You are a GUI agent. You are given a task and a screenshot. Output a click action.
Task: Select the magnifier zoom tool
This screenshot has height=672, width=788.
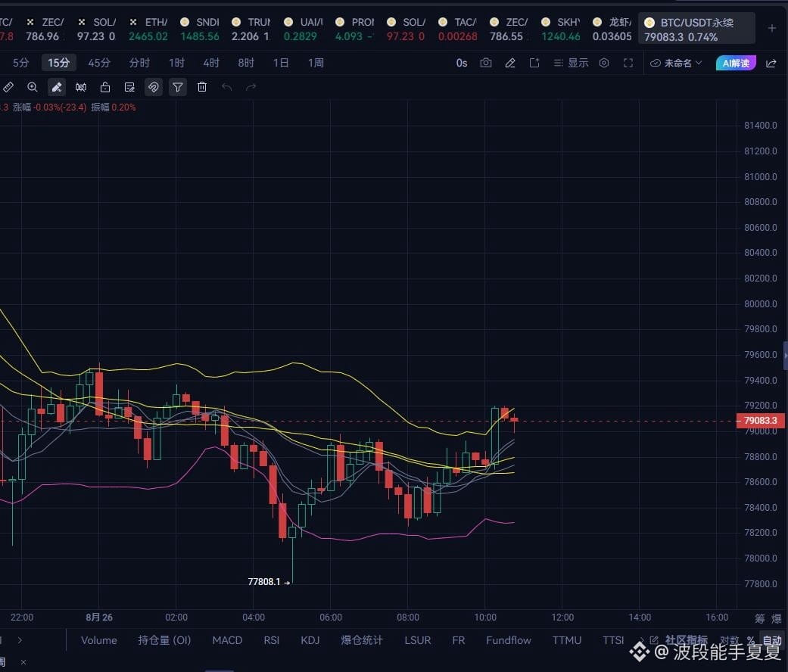click(32, 87)
